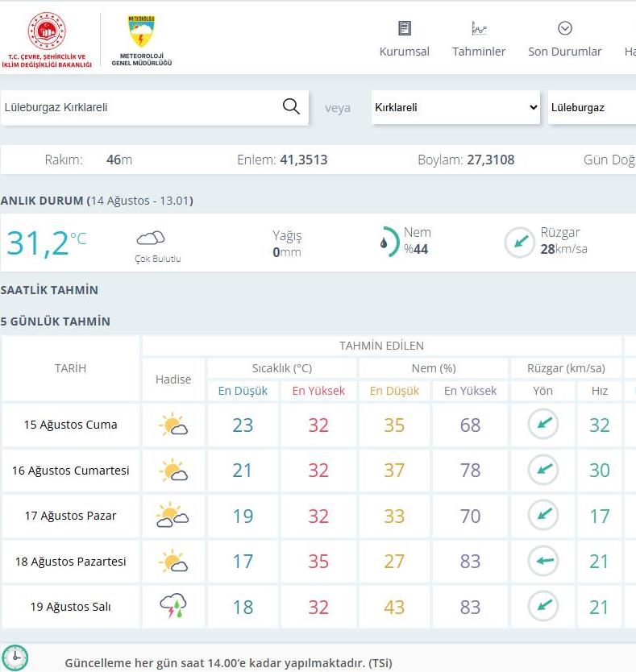Image resolution: width=636 pixels, height=672 pixels.
Task: Click the Anlık Durum heading
Action: click(42, 201)
